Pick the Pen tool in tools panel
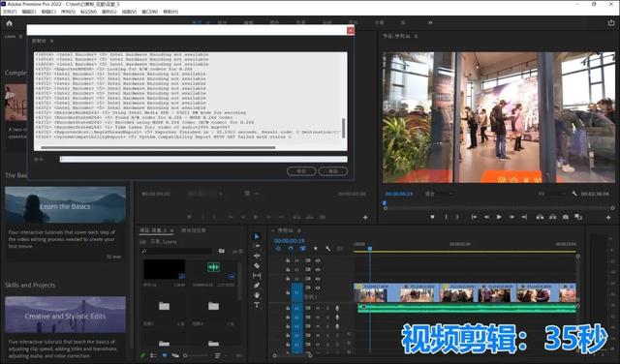The height and width of the screenshot is (364, 620). coord(257,286)
